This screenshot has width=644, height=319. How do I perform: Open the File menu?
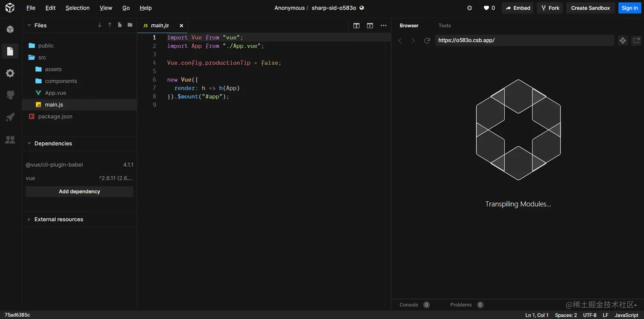pyautogui.click(x=31, y=8)
